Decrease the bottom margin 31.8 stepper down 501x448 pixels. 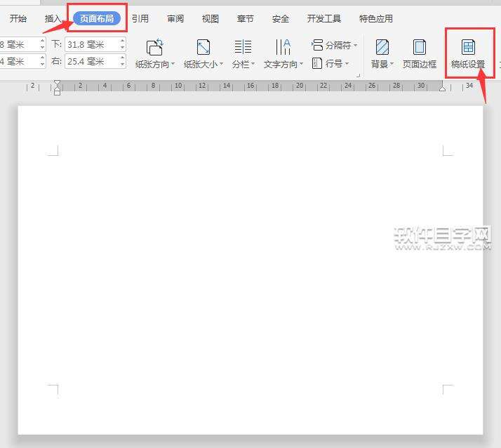click(x=123, y=48)
